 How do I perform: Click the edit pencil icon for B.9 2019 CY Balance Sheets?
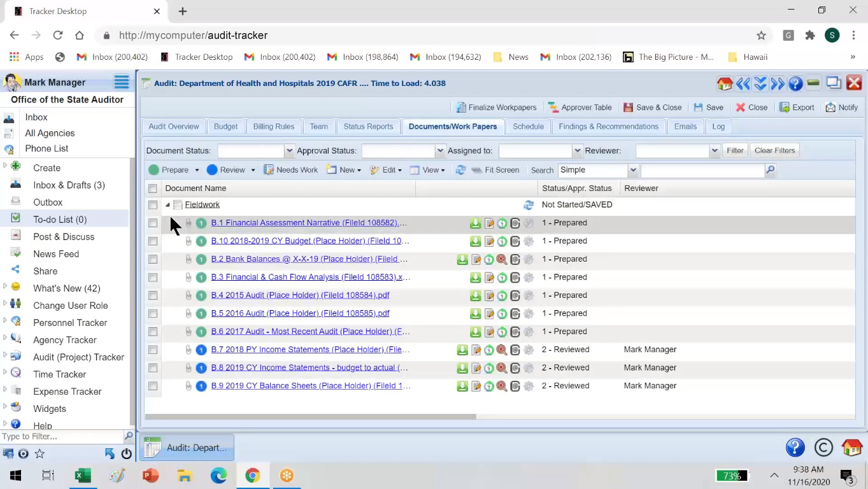(x=476, y=386)
